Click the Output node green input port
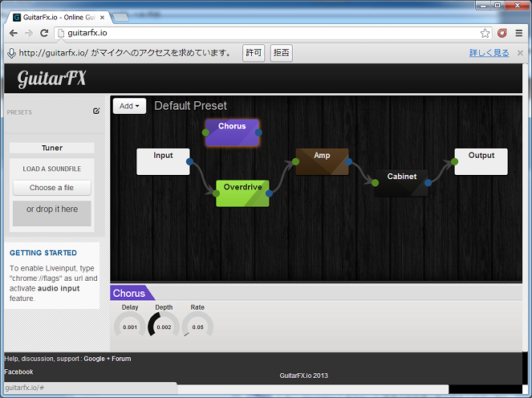 455,161
